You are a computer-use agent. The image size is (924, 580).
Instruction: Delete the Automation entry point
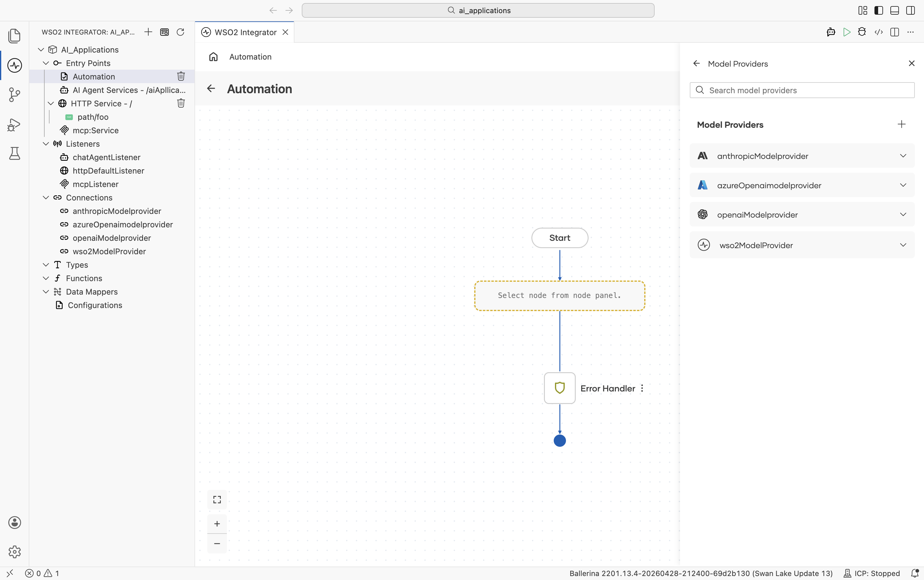coord(181,76)
